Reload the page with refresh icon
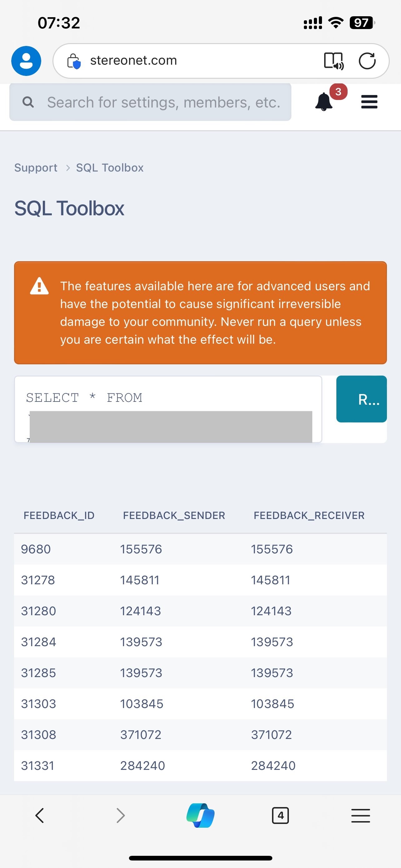The image size is (401, 868). pos(367,61)
